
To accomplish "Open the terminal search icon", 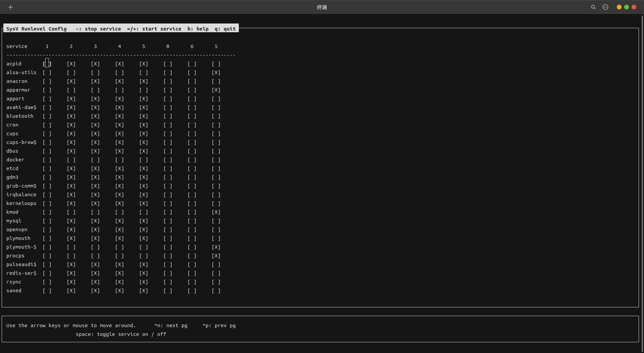I will click(x=593, y=7).
